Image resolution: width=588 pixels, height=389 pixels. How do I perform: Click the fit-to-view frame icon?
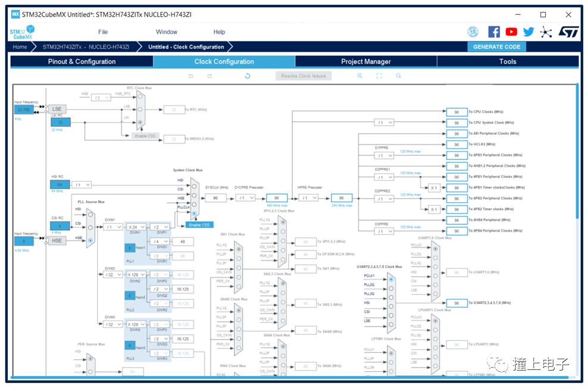[x=379, y=76]
